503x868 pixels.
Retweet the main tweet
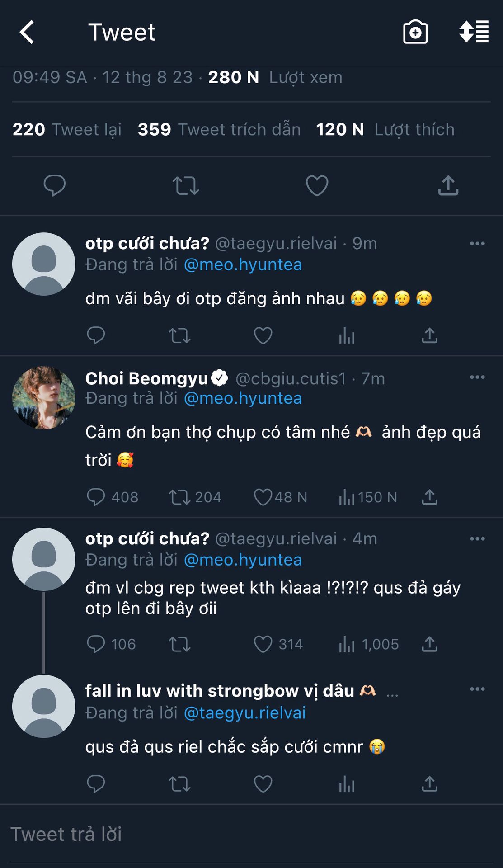tap(186, 185)
